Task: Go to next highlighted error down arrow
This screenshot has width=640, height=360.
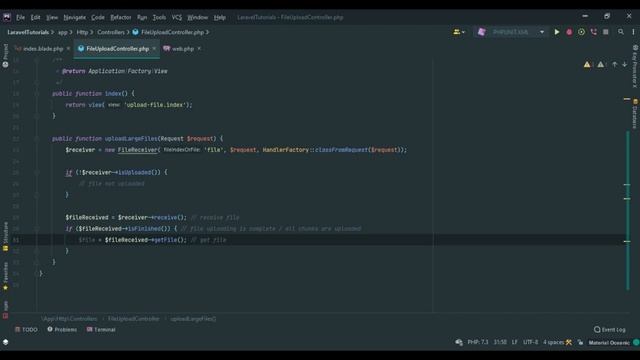Action: pos(624,64)
